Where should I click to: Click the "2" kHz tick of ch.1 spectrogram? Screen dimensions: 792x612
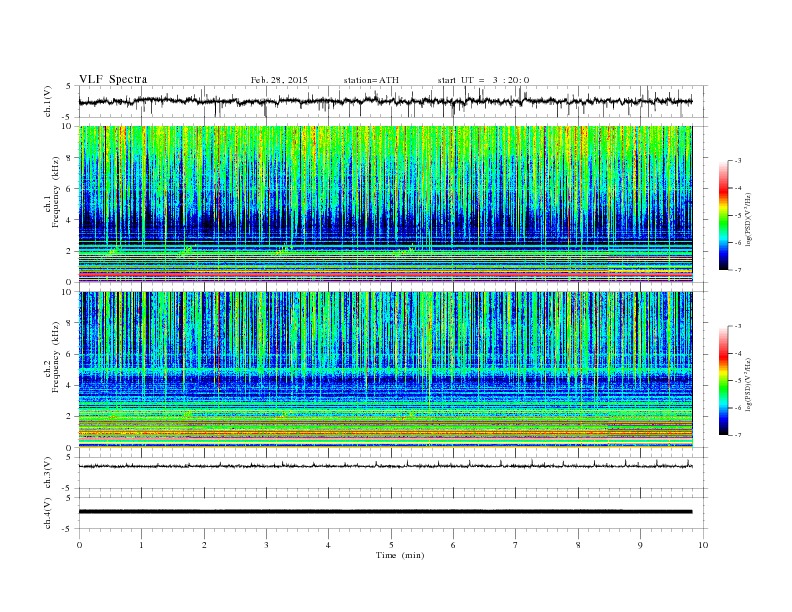[70, 251]
